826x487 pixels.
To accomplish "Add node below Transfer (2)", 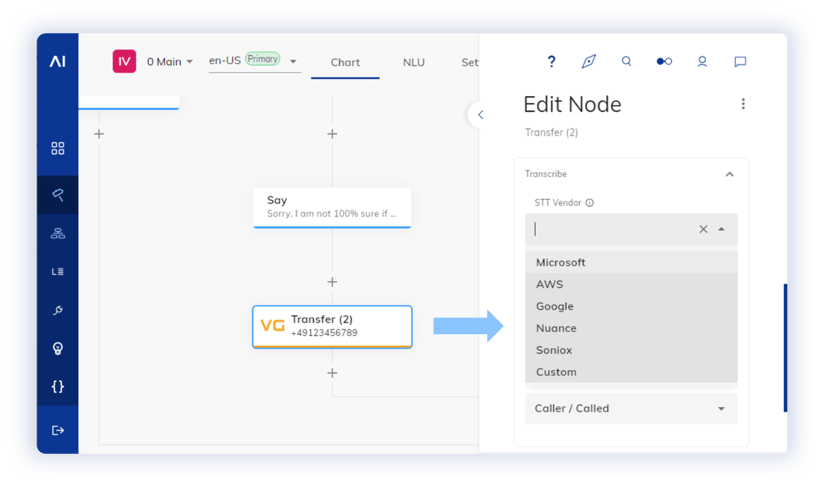I will (332, 373).
